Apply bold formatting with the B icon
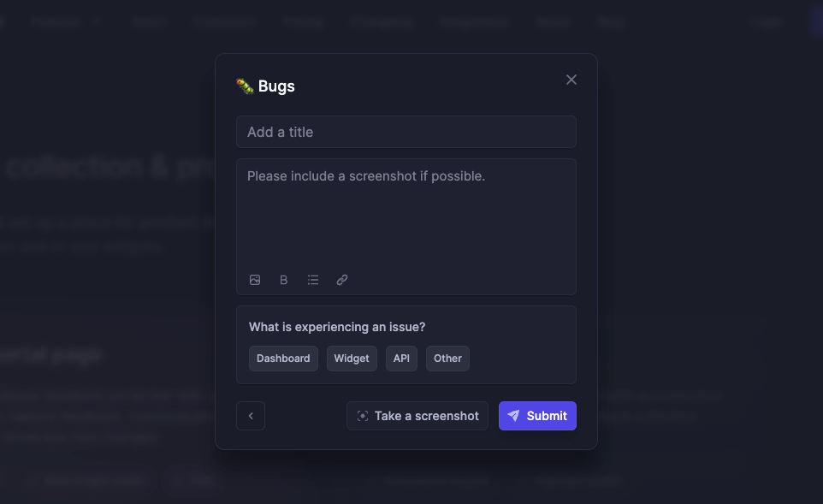Viewport: 823px width, 504px height. 283,280
